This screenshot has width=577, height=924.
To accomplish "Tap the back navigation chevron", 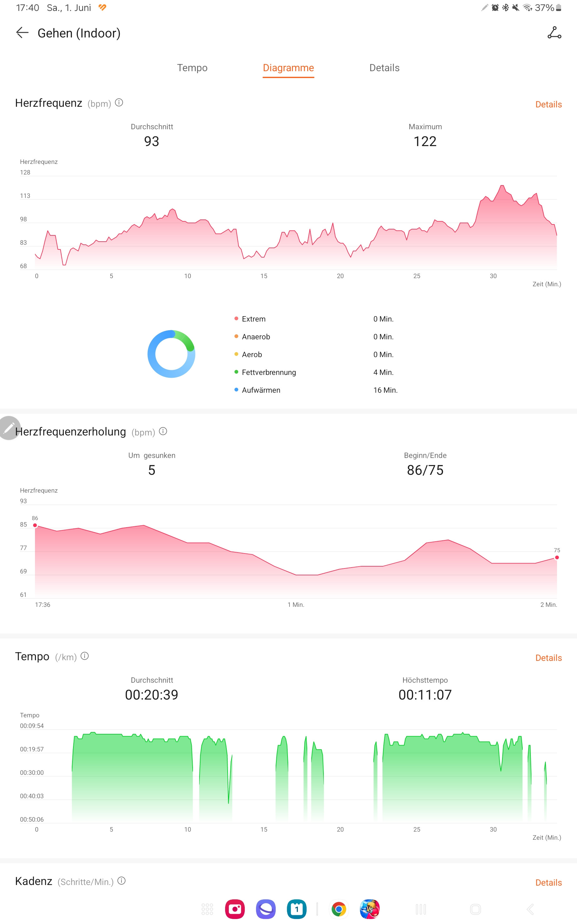I will (x=530, y=909).
